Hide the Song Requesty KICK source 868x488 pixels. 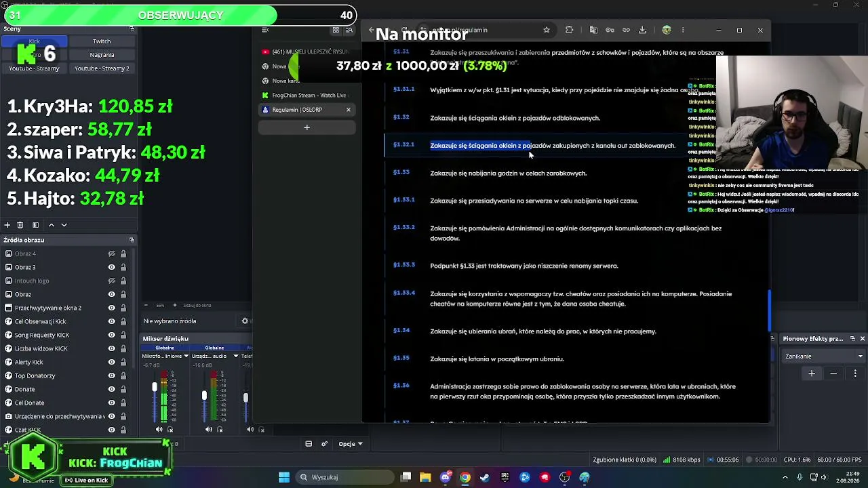click(111, 335)
